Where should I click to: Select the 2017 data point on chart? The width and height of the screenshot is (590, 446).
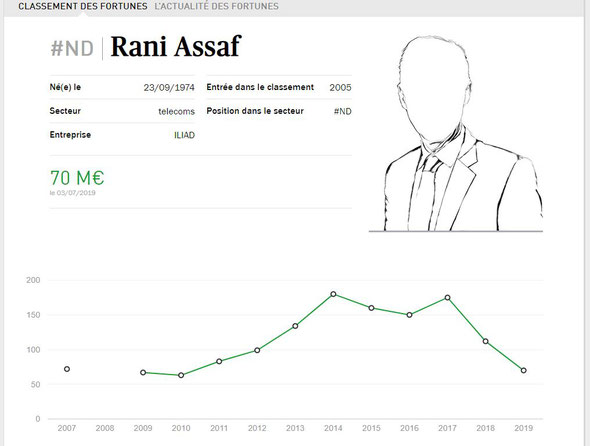click(447, 297)
